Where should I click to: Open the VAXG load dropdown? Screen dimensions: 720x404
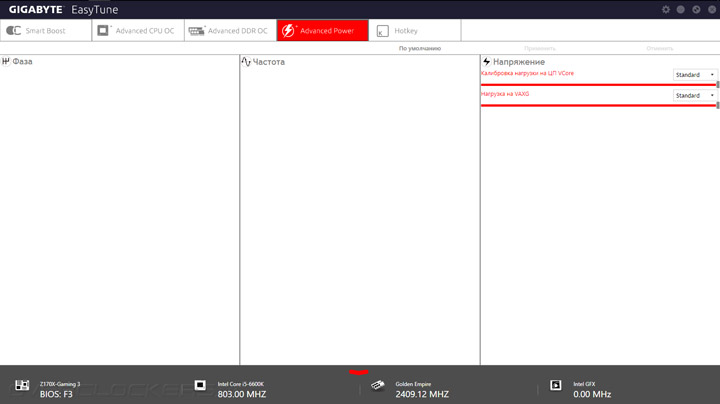coord(695,95)
